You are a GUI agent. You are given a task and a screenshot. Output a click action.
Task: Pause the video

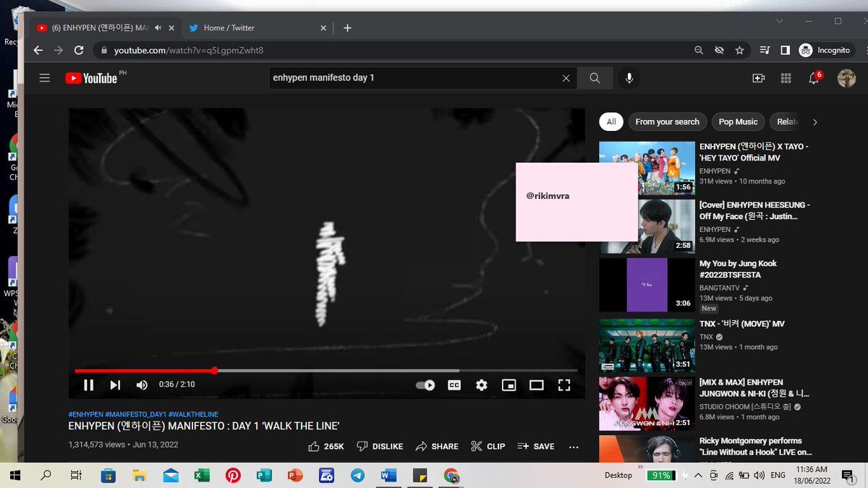[x=88, y=385]
